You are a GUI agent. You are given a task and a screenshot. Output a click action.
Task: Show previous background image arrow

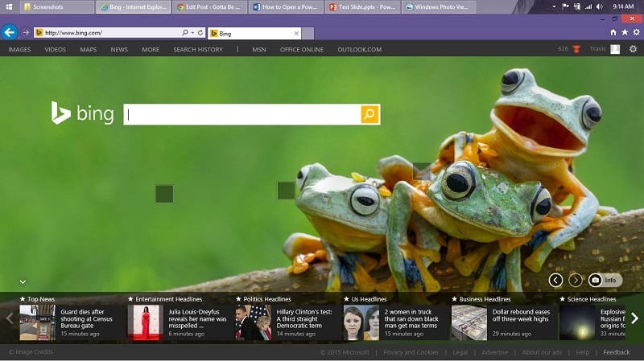click(x=555, y=280)
